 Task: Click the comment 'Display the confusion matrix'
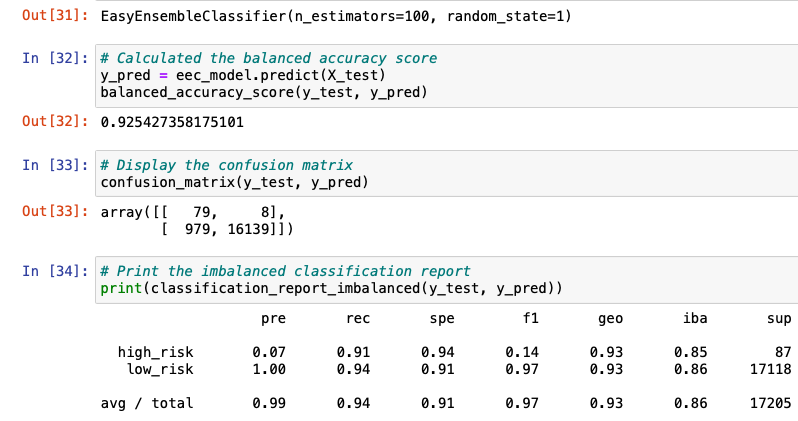pos(226,165)
